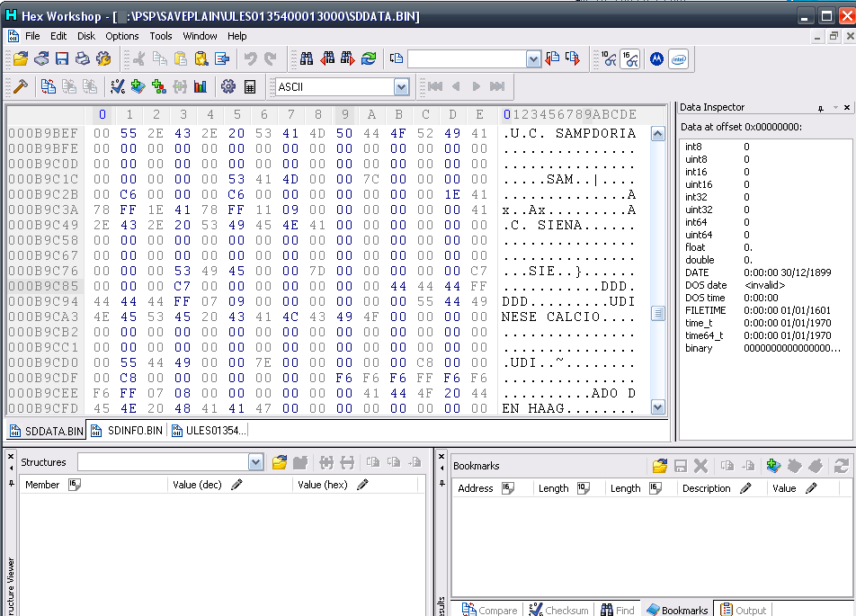Close the Bookmarks results panel
The height and width of the screenshot is (616, 856).
click(441, 456)
